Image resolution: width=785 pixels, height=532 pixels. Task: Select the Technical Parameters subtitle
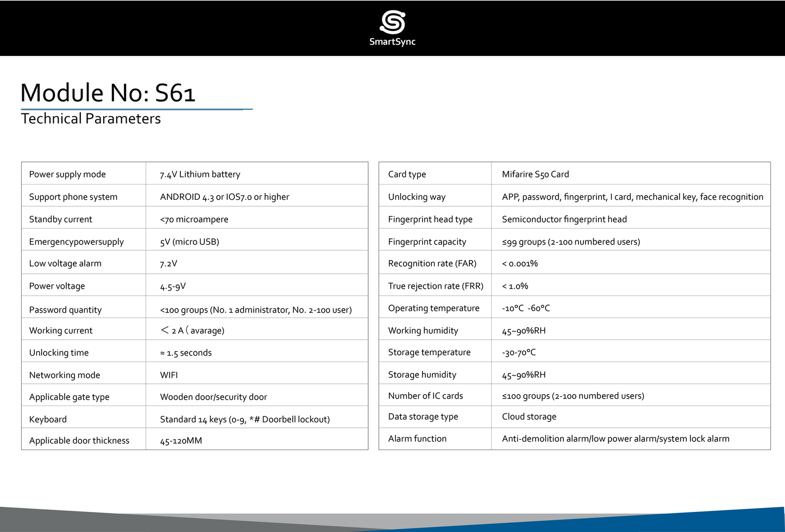(x=90, y=118)
